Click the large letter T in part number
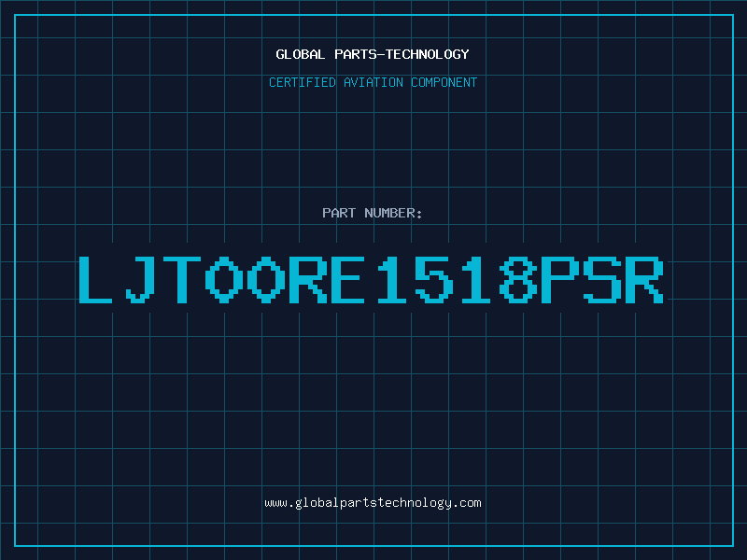 coord(182,279)
